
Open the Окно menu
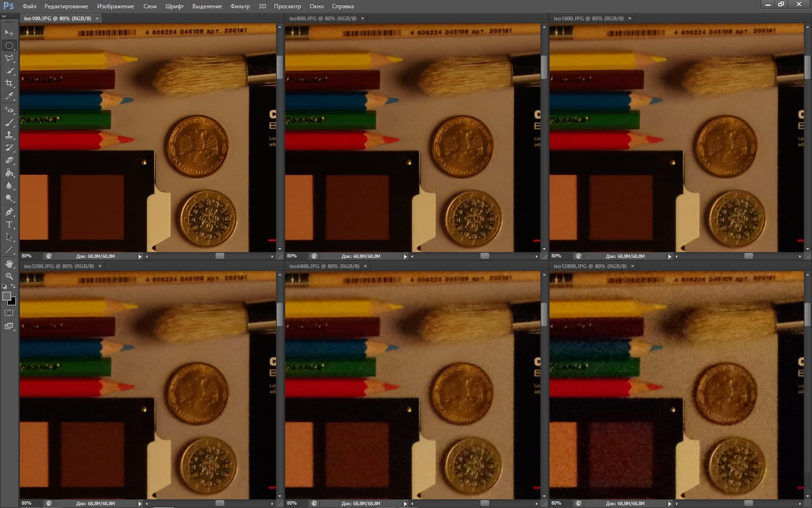317,6
